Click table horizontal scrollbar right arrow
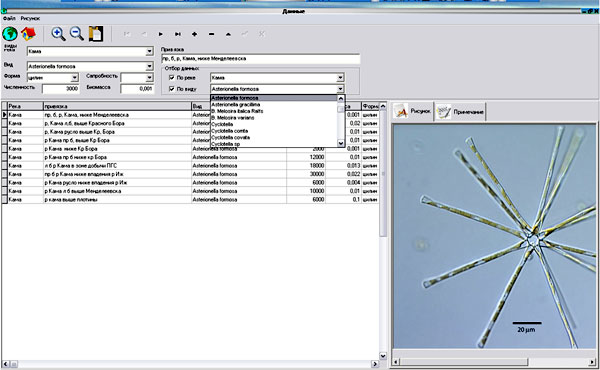 [375, 364]
